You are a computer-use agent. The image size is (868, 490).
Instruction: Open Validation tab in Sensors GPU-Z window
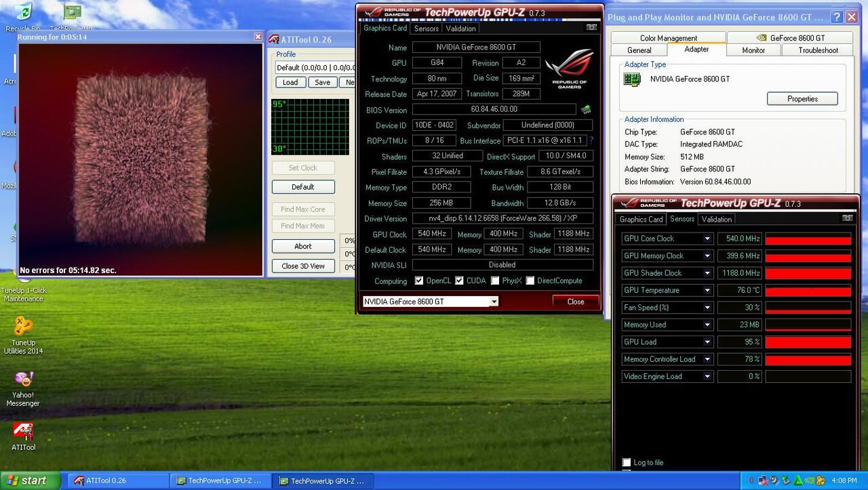717,219
